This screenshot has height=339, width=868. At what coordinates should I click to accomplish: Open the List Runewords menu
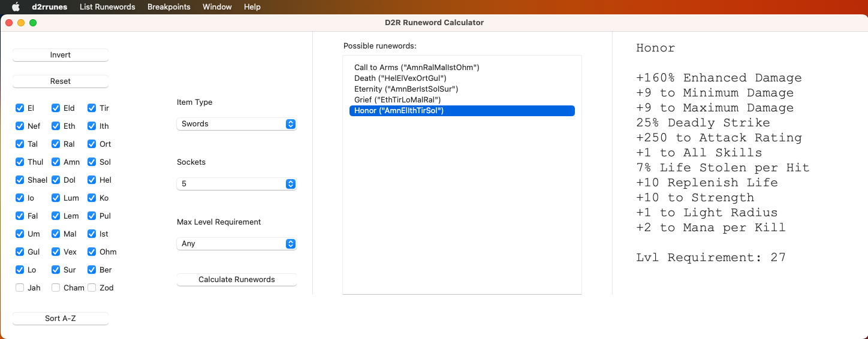[107, 7]
